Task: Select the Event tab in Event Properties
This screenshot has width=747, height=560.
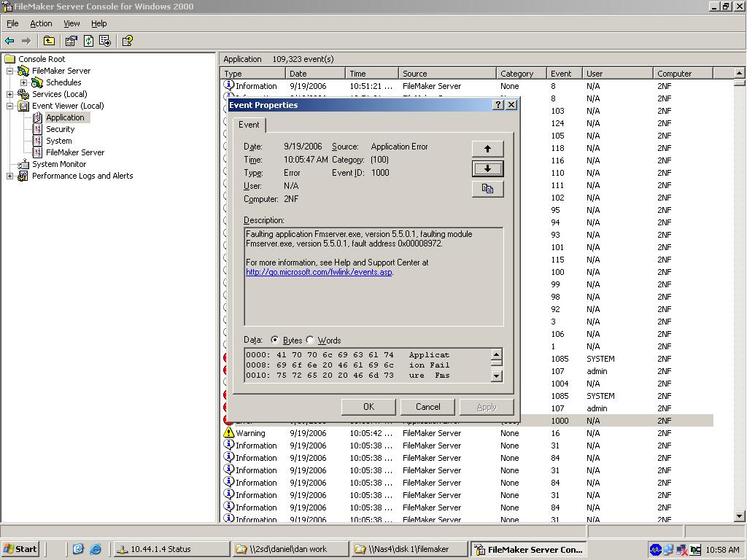Action: coord(249,125)
